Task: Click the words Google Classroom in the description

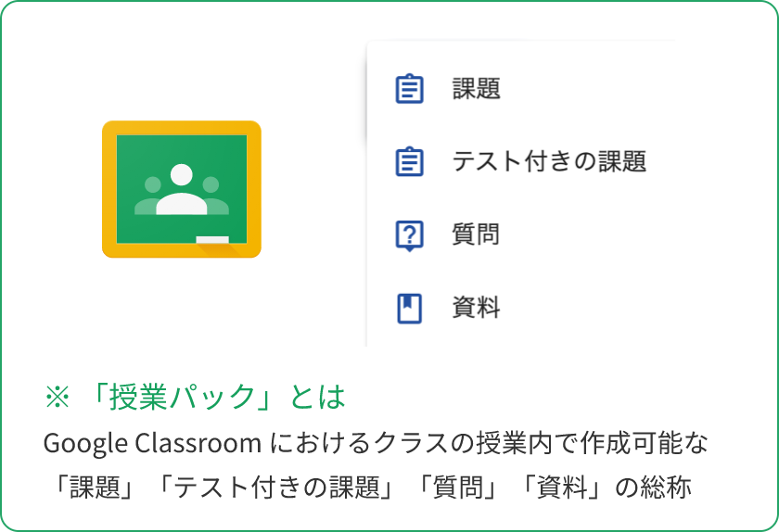Action: click(x=152, y=443)
